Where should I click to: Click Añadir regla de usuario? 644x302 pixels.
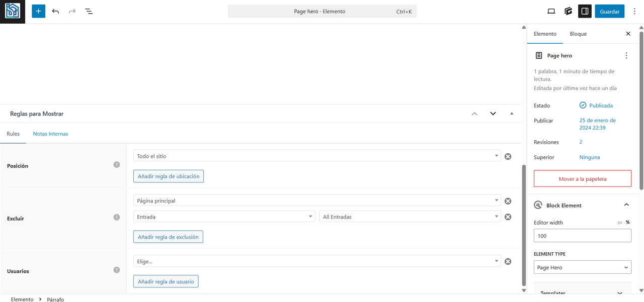166,281
